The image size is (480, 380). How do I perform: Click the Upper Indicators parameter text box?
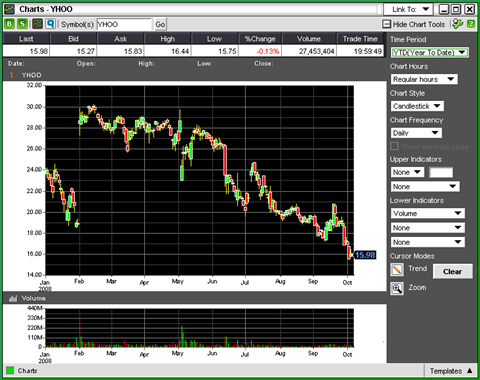[441, 172]
